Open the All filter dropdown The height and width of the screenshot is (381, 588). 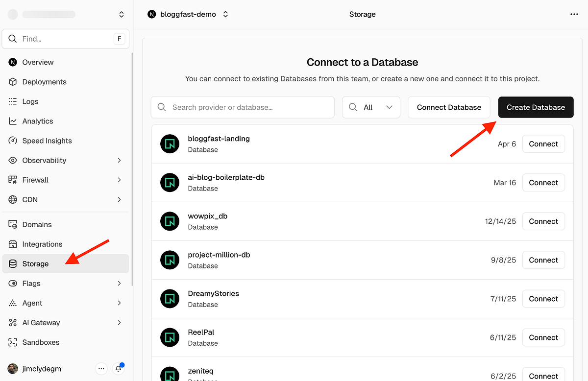tap(371, 107)
